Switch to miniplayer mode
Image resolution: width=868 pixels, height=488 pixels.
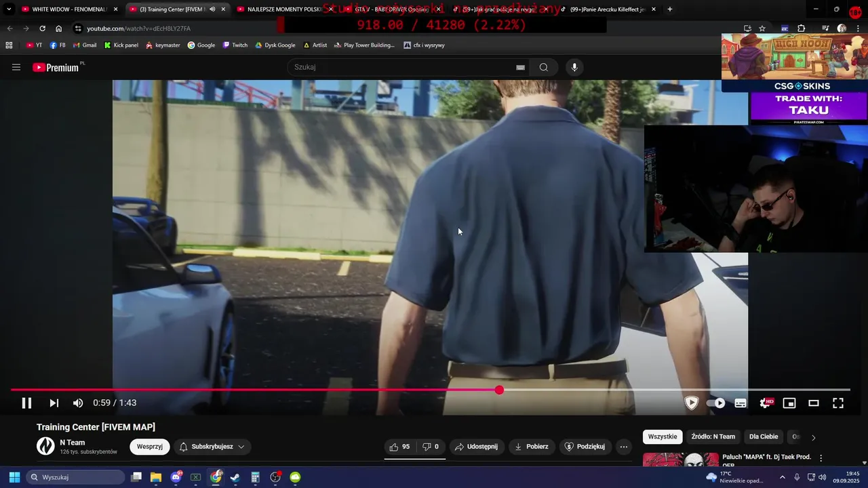tap(789, 403)
